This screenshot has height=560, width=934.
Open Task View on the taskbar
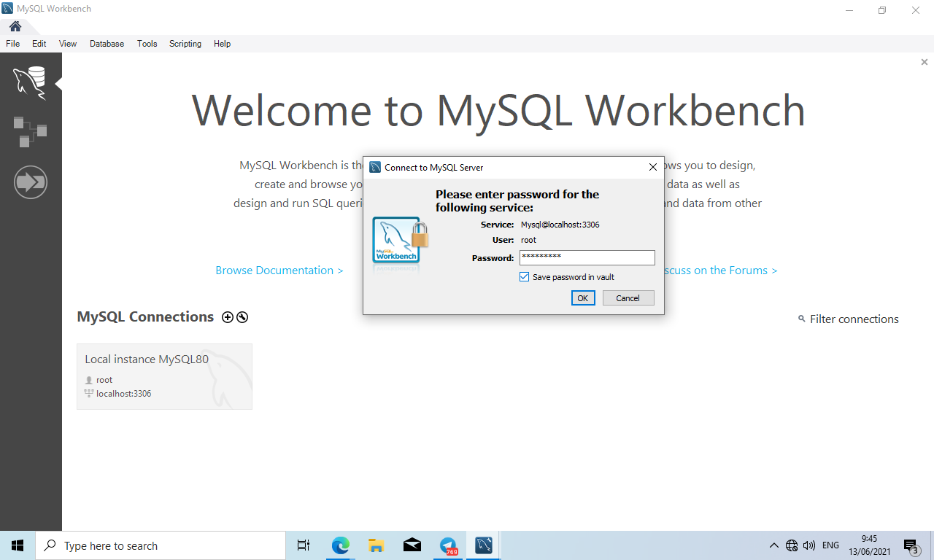(304, 545)
